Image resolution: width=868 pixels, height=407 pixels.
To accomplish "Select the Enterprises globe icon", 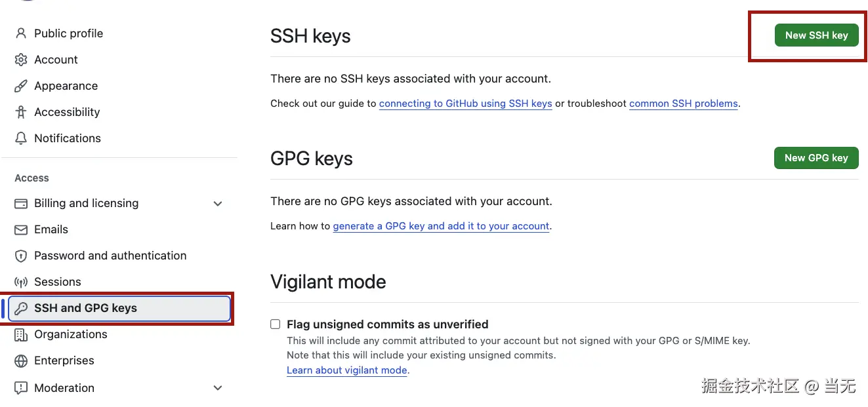I will 20,360.
